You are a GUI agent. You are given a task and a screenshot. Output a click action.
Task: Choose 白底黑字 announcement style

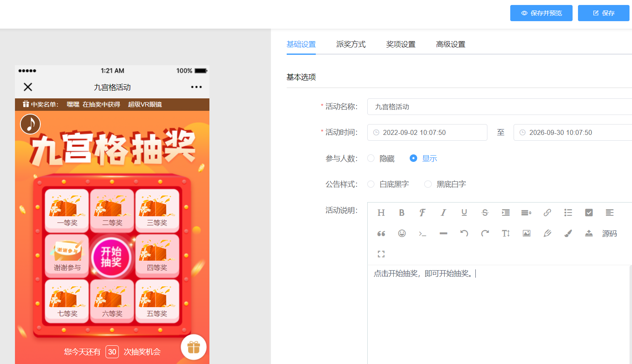(388, 184)
